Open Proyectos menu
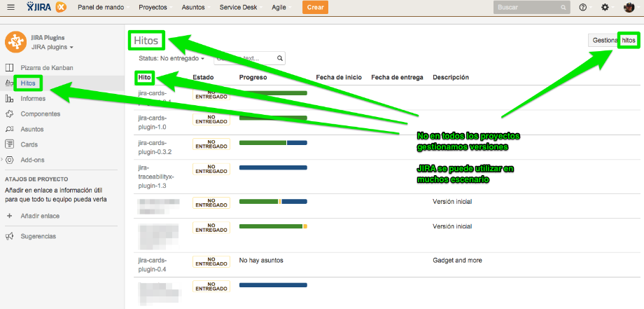Viewport: 644px width, 309px height. (x=155, y=8)
